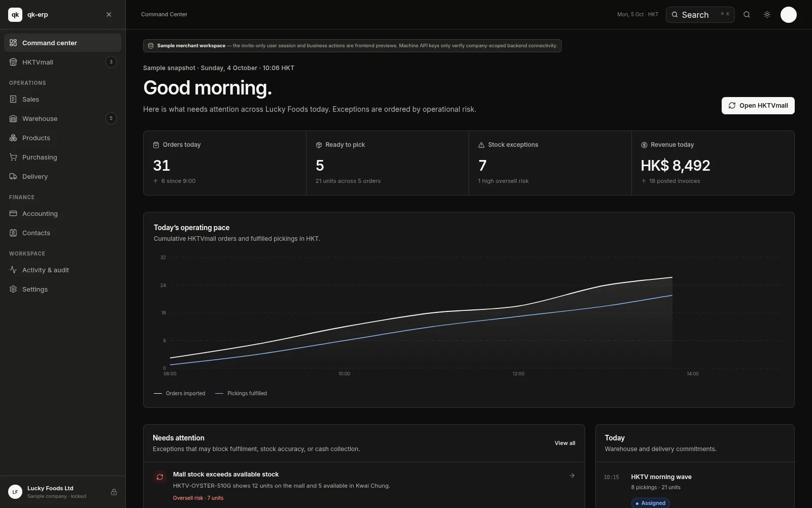Image resolution: width=812 pixels, height=508 pixels.
Task: Click the Oversell risk · 7 units tag
Action: click(198, 498)
